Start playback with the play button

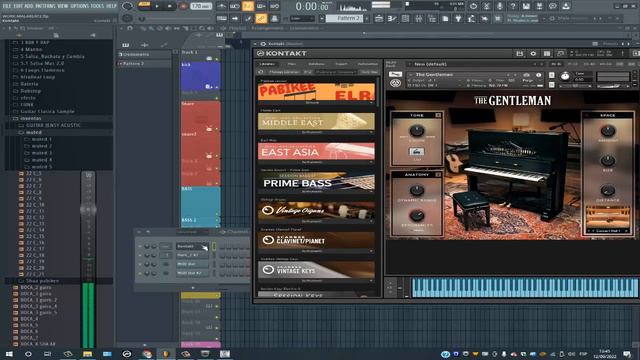tap(157, 6)
